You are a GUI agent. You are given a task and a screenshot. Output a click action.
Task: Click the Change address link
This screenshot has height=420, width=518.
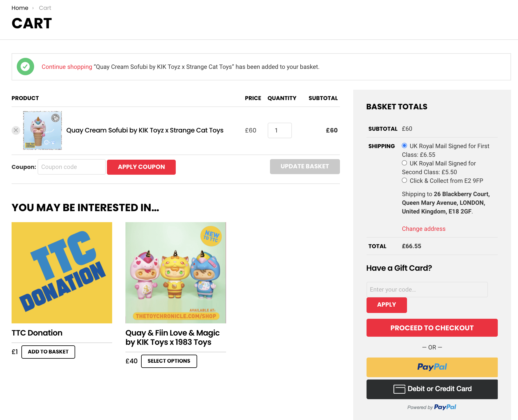point(423,229)
